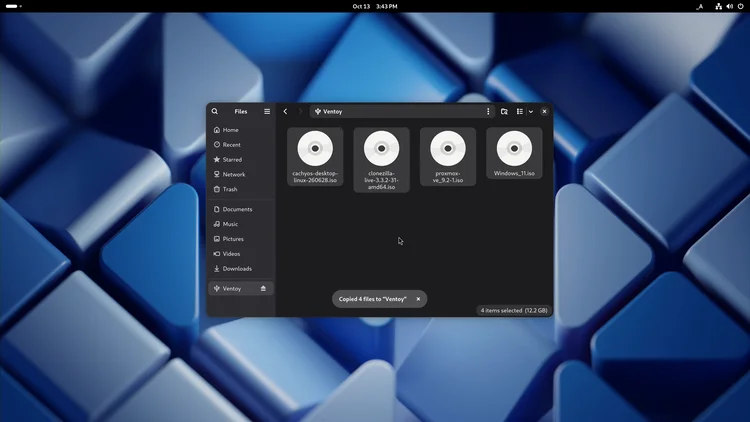
Task: Show Starred items
Action: pyautogui.click(x=241, y=159)
